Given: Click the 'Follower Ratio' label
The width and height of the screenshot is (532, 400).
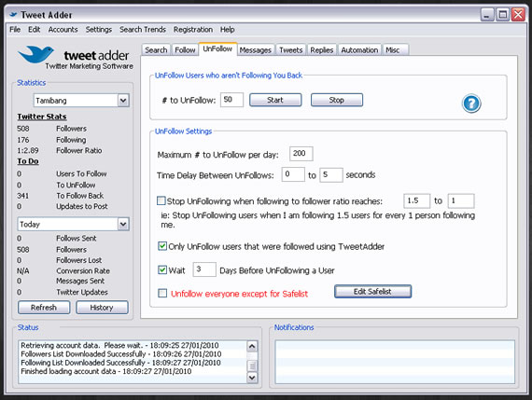Looking at the screenshot, I should pos(79,150).
